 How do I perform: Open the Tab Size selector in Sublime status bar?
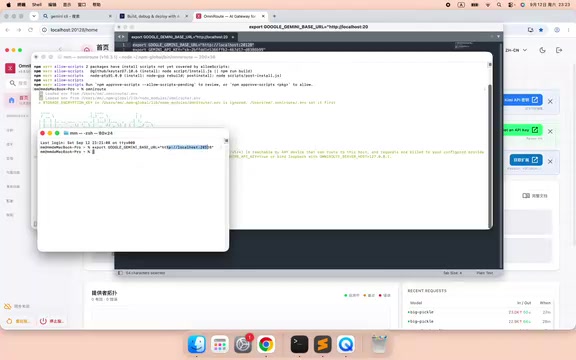click(x=453, y=273)
